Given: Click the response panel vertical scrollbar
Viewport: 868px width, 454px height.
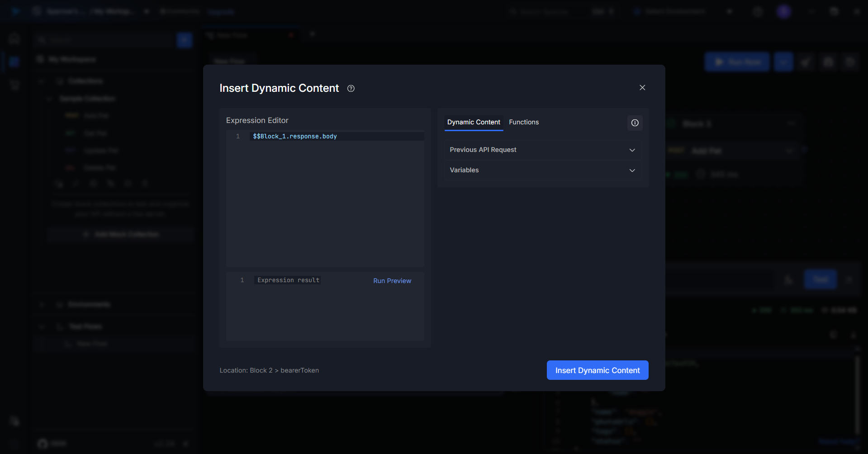Looking at the screenshot, I should tap(857, 393).
